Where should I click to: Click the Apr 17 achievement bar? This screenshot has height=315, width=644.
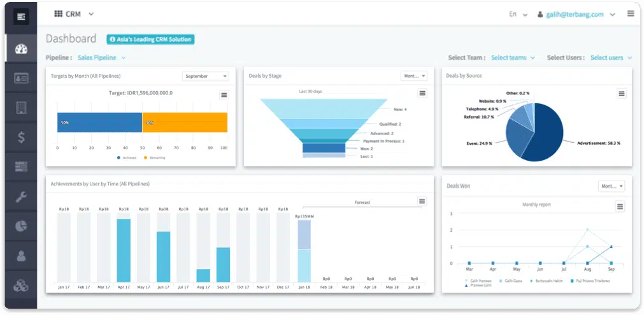(x=123, y=250)
